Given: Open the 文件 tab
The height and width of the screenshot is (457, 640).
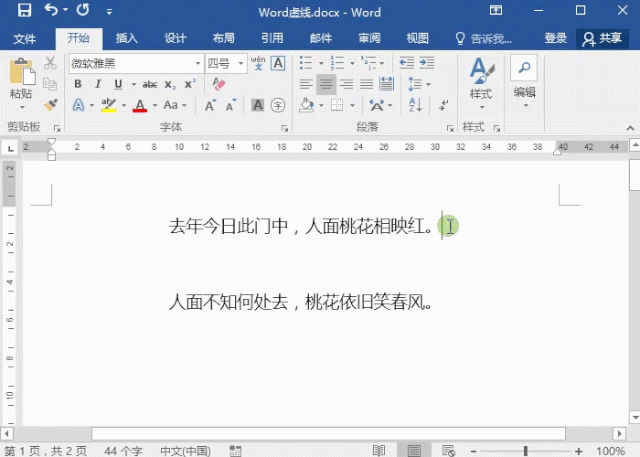Looking at the screenshot, I should click(x=24, y=39).
